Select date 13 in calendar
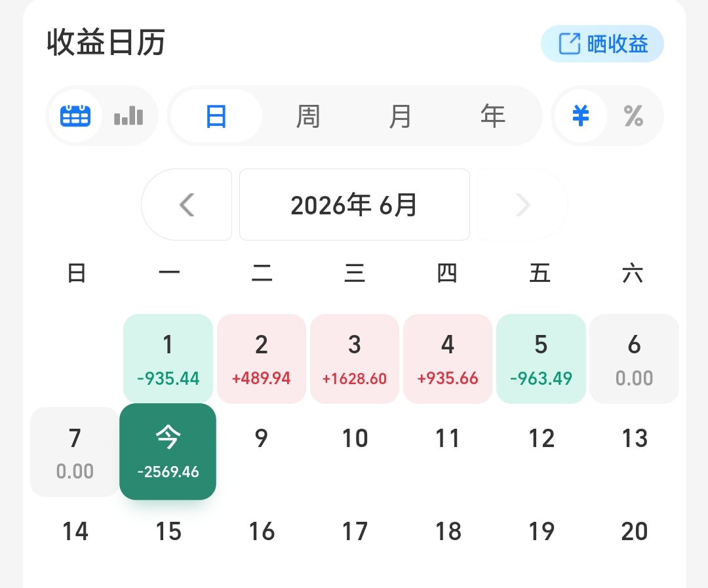 pyautogui.click(x=635, y=439)
